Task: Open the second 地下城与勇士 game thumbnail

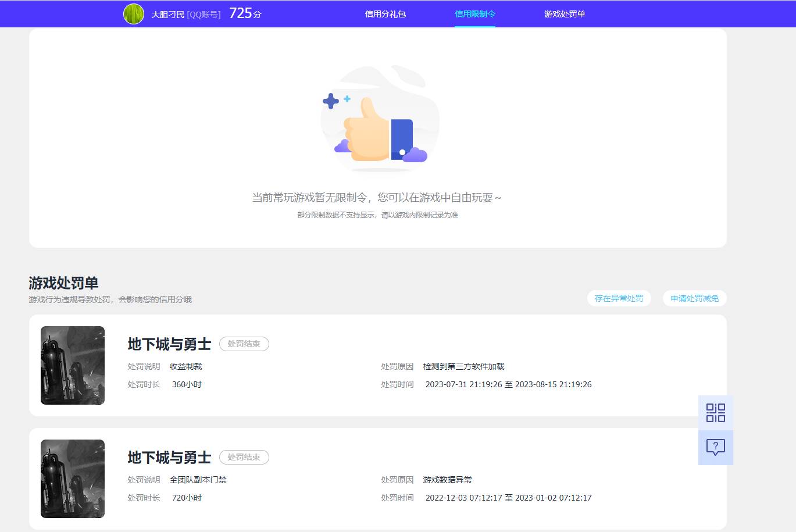Action: click(x=72, y=478)
